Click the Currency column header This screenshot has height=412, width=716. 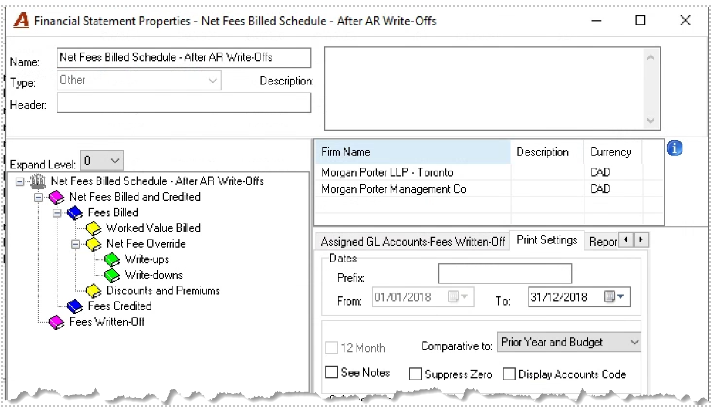612,152
